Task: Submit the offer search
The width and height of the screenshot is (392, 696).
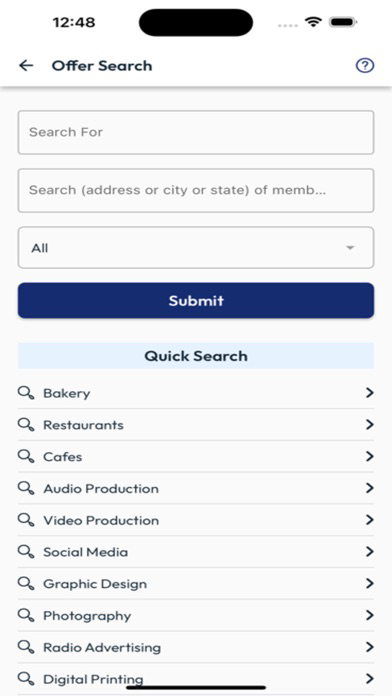Action: point(196,301)
